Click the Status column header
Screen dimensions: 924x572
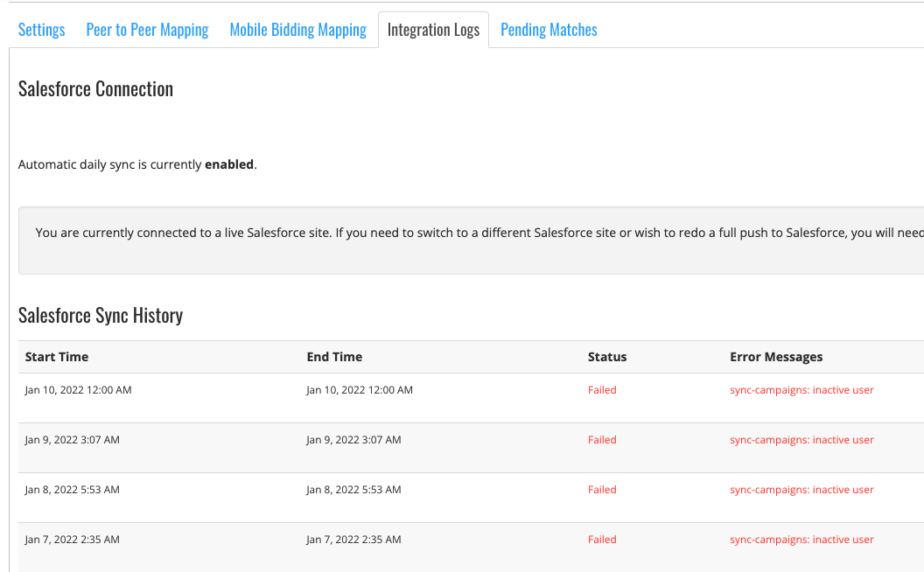pos(607,357)
